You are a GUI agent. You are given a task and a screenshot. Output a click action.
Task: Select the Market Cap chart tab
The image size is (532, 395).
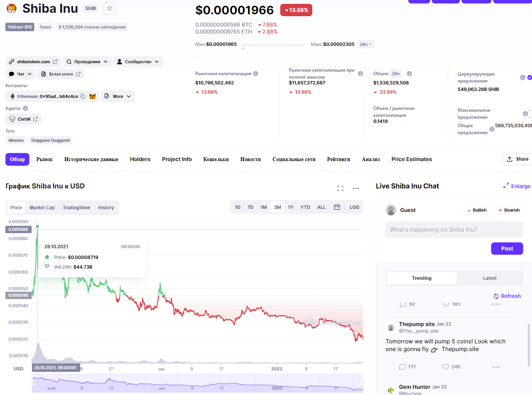[x=42, y=208]
